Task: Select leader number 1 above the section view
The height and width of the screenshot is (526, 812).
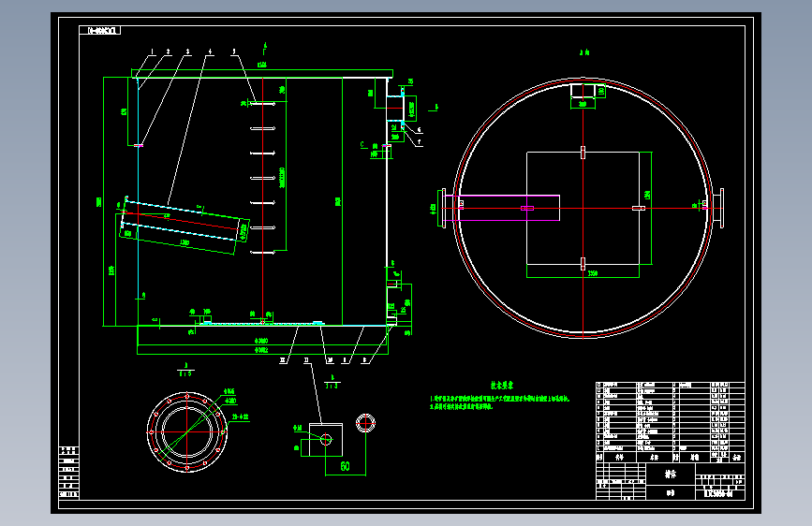Action: (153, 51)
